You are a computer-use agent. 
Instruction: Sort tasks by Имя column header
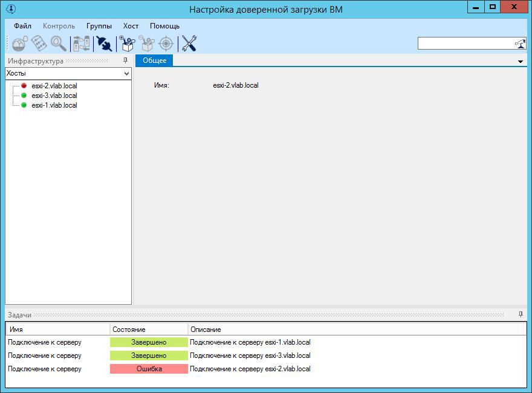(x=57, y=329)
